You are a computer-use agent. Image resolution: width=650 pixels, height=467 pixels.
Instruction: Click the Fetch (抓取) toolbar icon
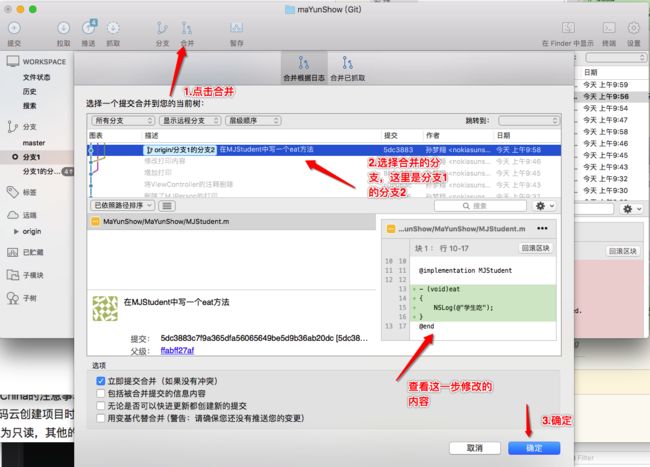pos(113,28)
